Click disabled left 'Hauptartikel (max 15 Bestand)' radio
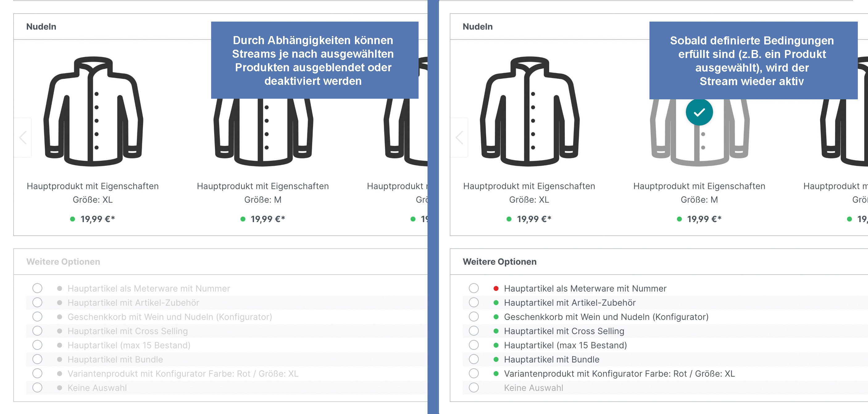Screen dimensions: 868x414 pos(37,345)
